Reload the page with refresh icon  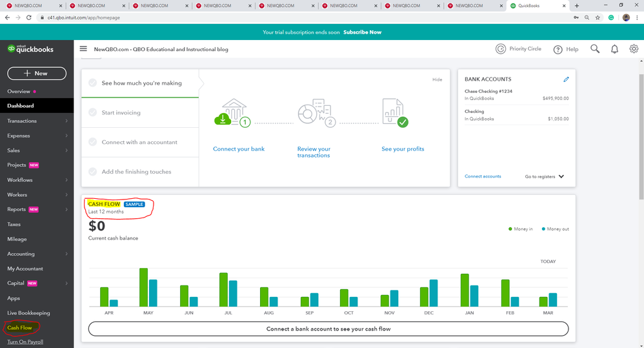click(29, 17)
